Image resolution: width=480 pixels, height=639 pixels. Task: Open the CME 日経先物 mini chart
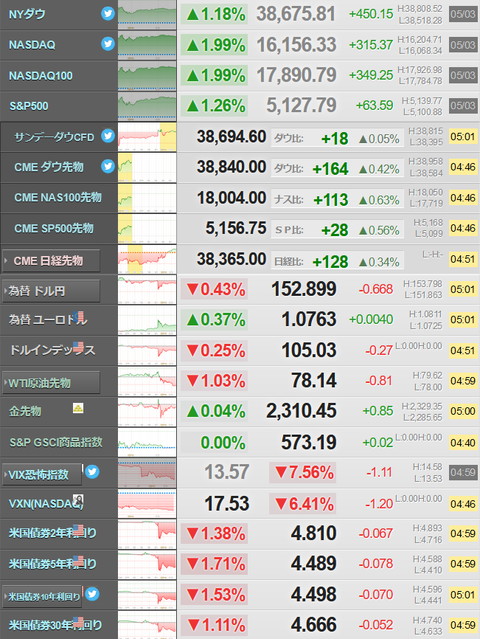tap(147, 259)
